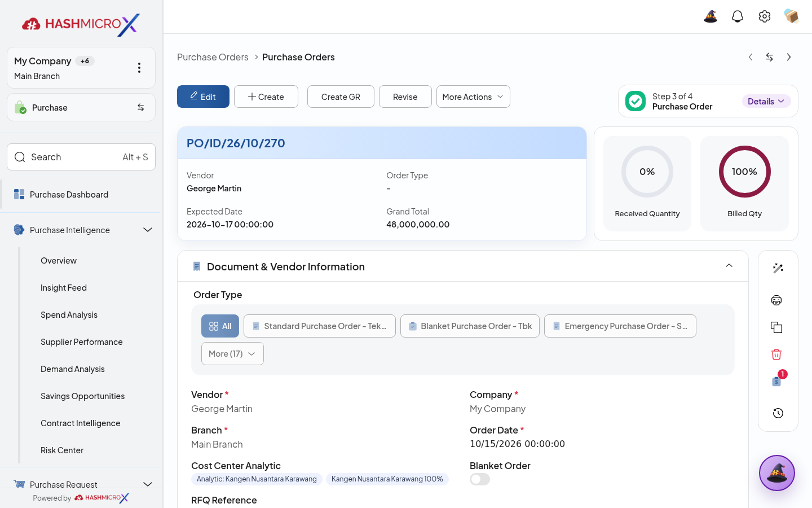This screenshot has height=508, width=812.
Task: Select Emergency Purchase Order type
Action: pos(620,326)
